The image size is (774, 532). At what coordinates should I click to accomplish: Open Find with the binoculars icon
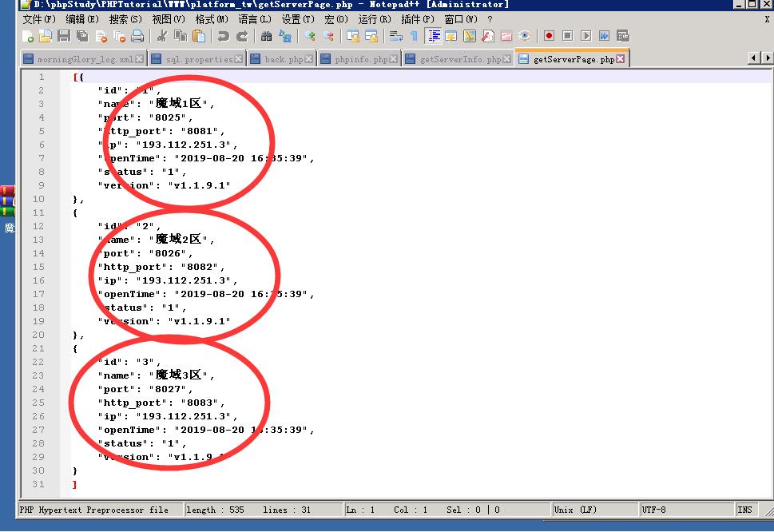click(x=266, y=36)
